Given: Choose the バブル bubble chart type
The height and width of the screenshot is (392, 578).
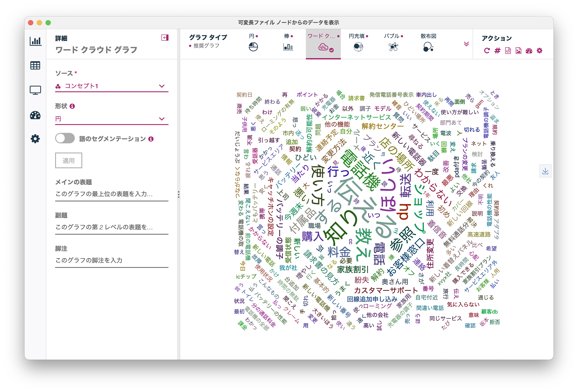Looking at the screenshot, I should [392, 47].
